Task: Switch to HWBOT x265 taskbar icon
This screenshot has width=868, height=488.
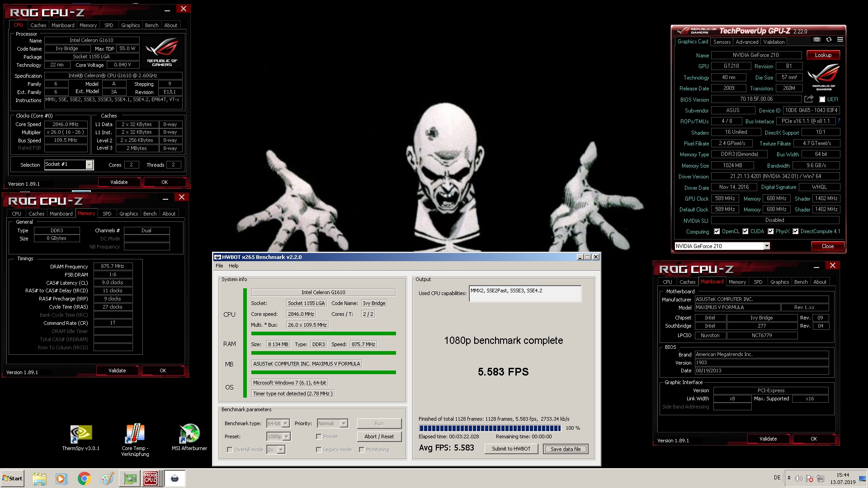Action: [x=175, y=479]
